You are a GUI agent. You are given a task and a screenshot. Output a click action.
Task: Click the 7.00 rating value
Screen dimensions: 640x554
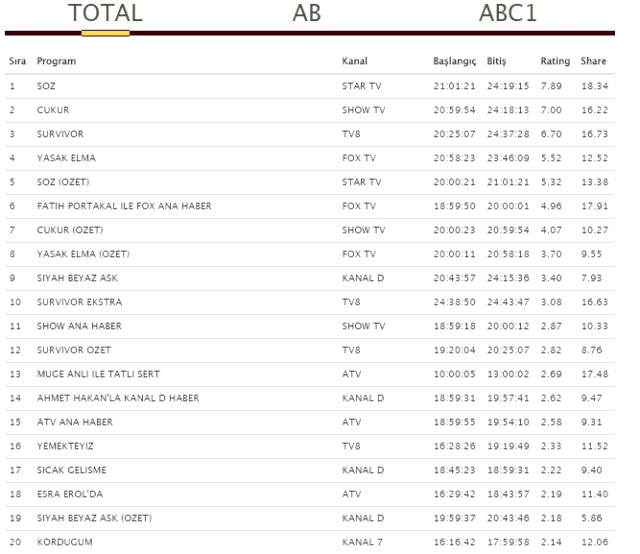click(551, 110)
